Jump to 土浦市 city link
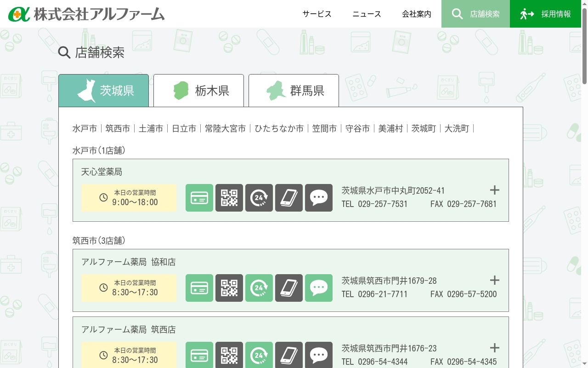588x368 pixels. click(151, 129)
